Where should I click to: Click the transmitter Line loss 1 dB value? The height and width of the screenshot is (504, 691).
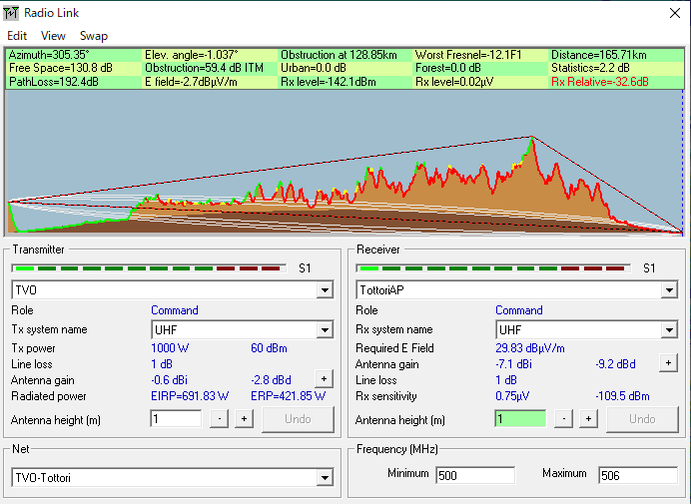point(162,364)
